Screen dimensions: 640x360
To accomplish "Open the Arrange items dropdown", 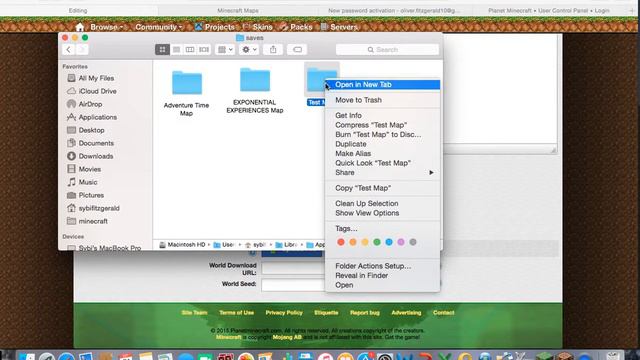I will coord(225,49).
